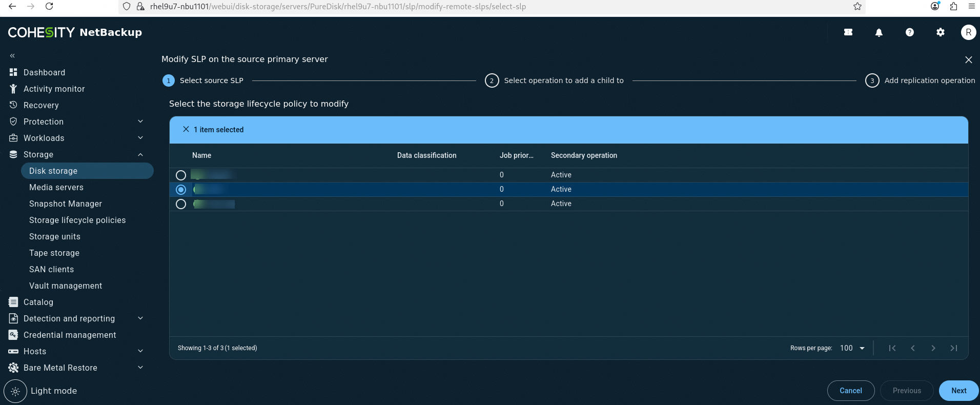Viewport: 980px width, 405px height.
Task: Go to next page of results
Action: tap(933, 348)
